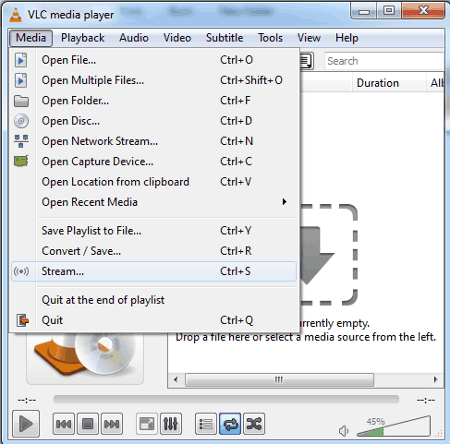The image size is (450, 444).
Task: Click the playlist scroll left arrow
Action: coord(176,380)
